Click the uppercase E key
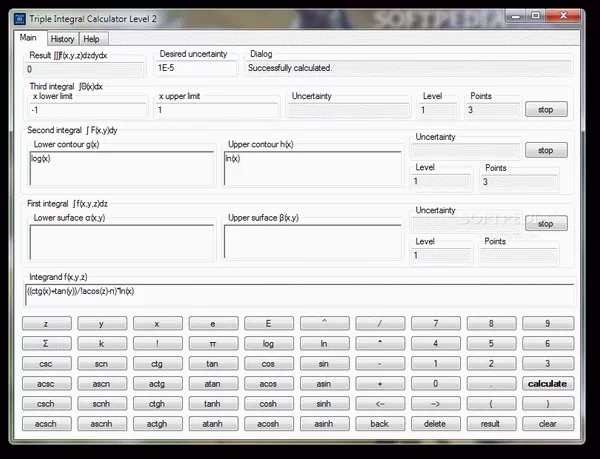 [269, 324]
